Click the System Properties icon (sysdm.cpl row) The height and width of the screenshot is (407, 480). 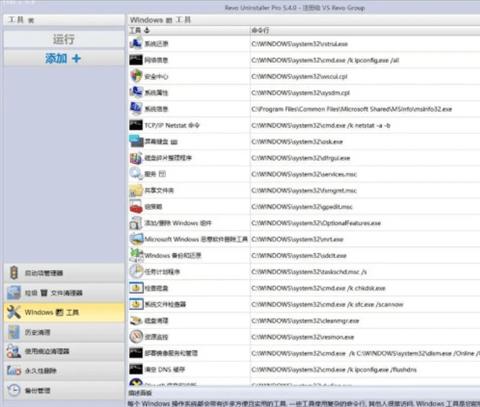136,92
